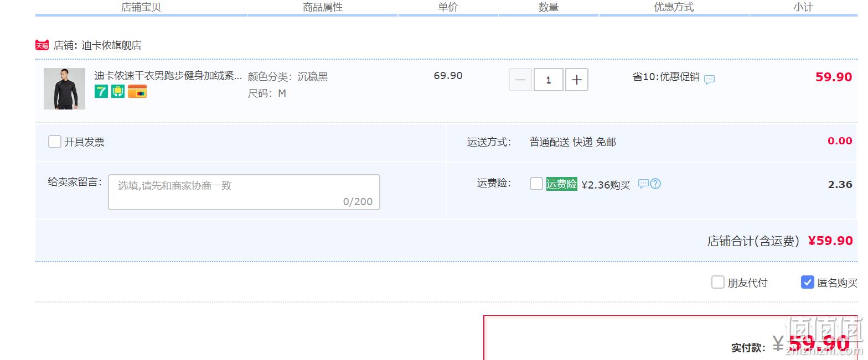Click the 单价 column header

(x=448, y=7)
